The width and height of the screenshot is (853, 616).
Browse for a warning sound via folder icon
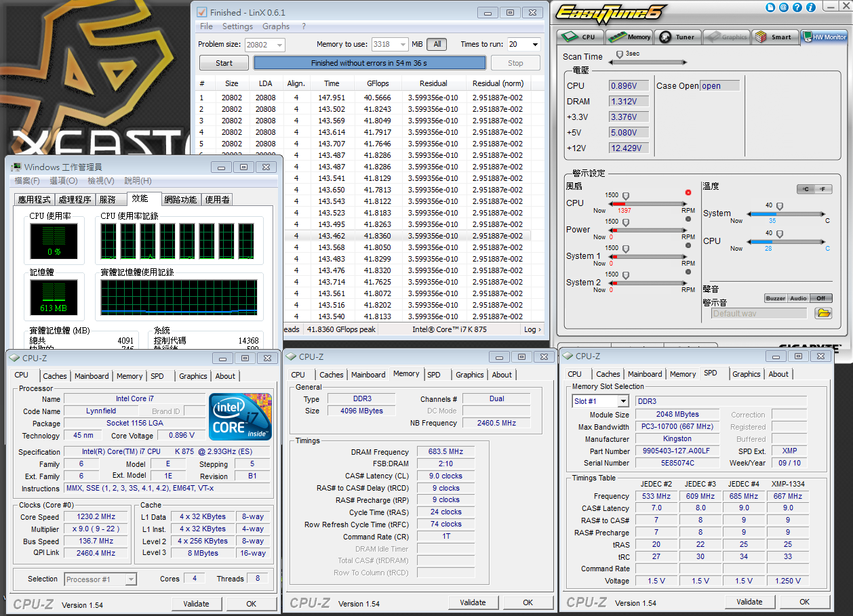point(822,313)
